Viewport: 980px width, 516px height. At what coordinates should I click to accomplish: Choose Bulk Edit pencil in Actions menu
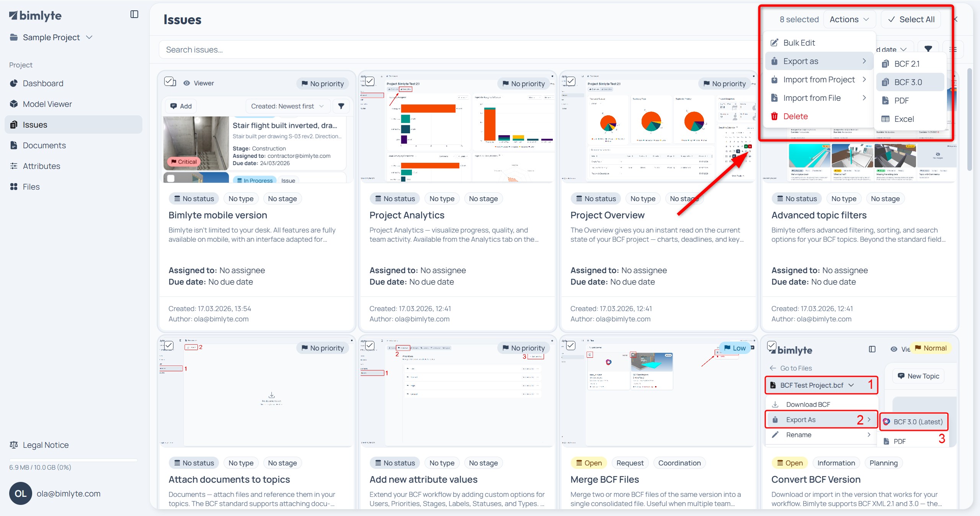[774, 43]
